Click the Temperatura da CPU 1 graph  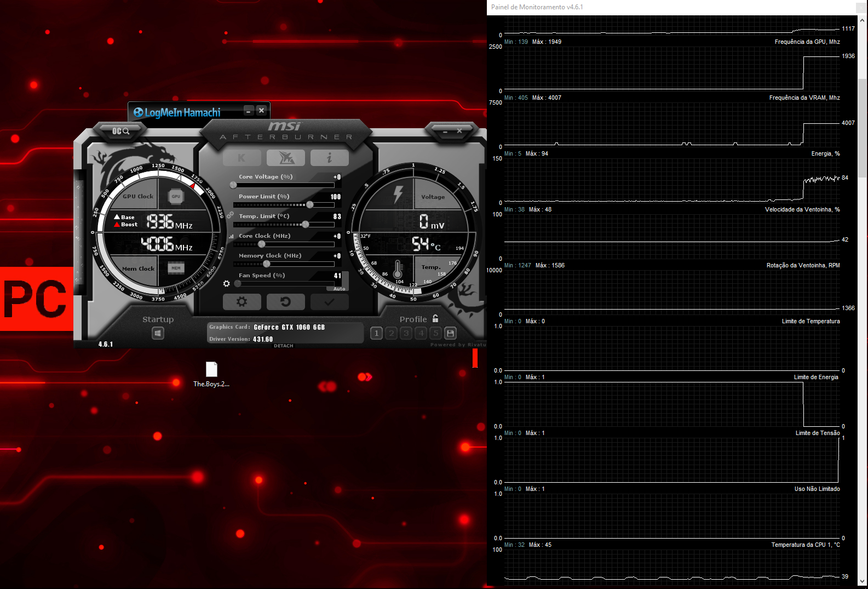pyautogui.click(x=672, y=568)
